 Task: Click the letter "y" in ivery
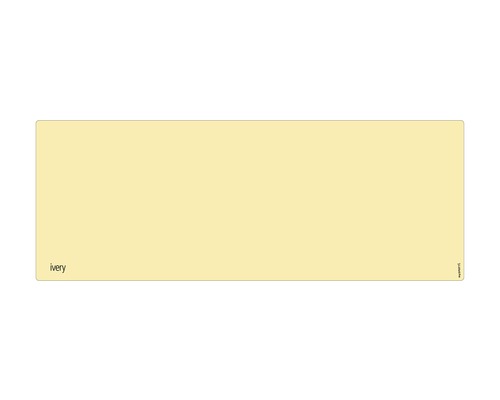64,269
